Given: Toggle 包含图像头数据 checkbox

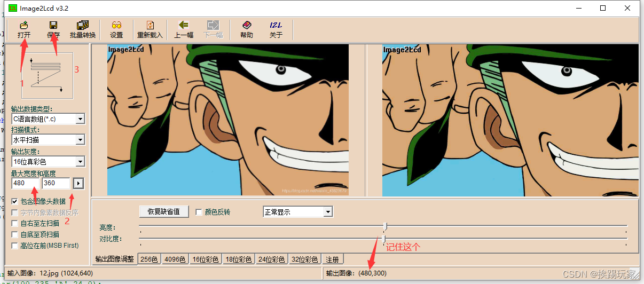Looking at the screenshot, I should click(x=15, y=201).
